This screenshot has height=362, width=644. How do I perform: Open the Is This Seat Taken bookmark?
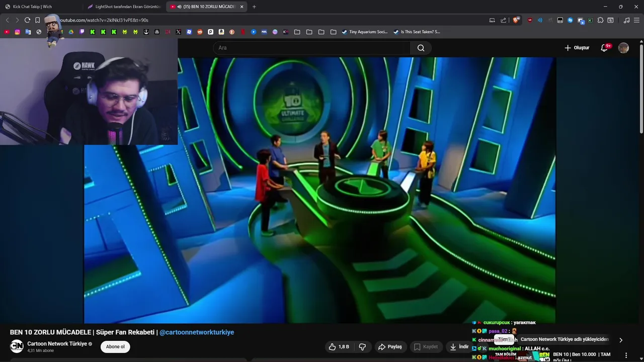click(417, 32)
